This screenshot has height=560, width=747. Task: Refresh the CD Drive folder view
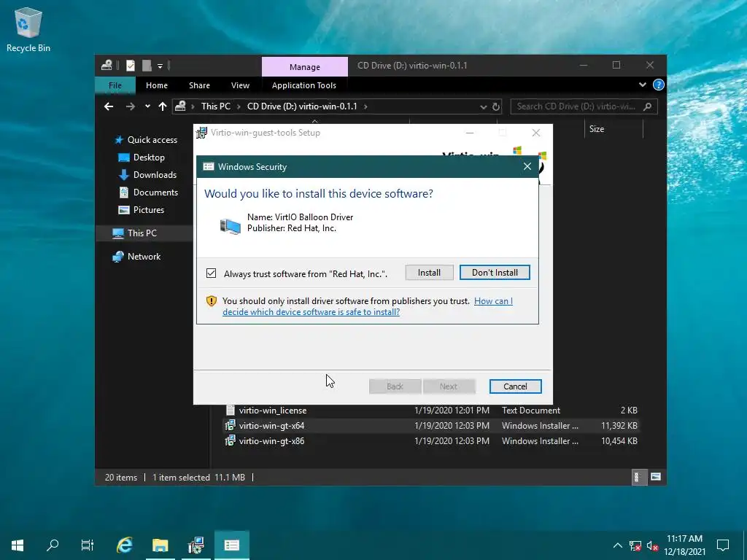[x=496, y=106]
